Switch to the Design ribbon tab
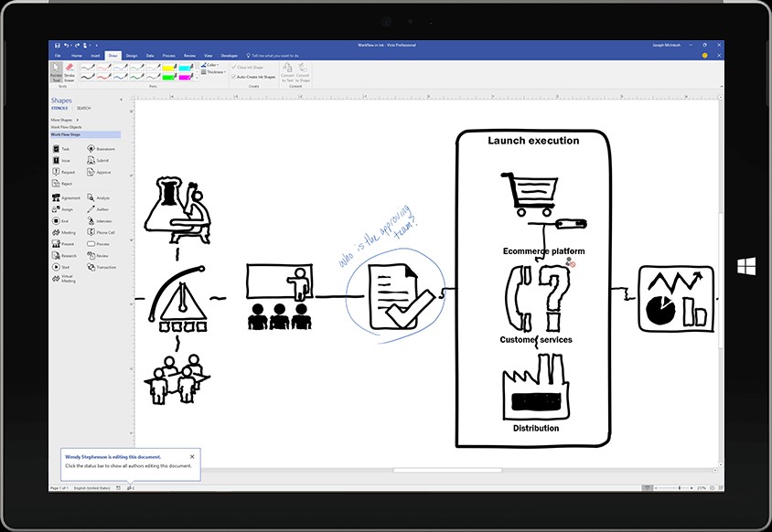Viewport: 772px width, 532px height. pyautogui.click(x=132, y=56)
